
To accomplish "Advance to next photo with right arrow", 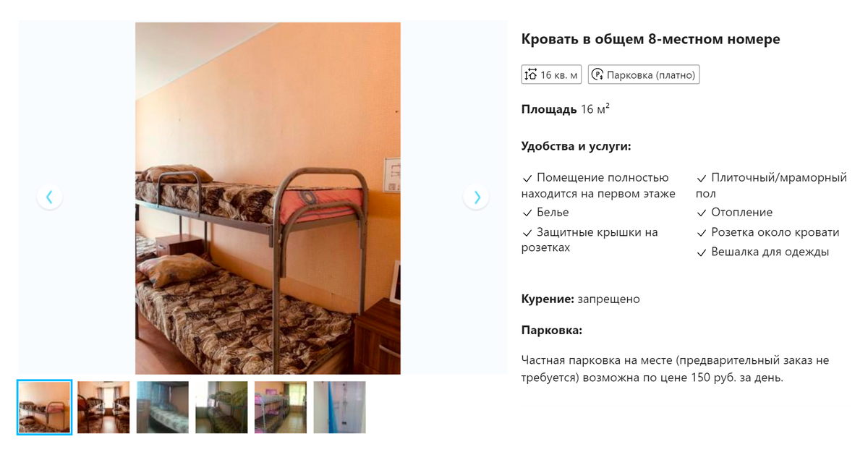I will point(476,197).
